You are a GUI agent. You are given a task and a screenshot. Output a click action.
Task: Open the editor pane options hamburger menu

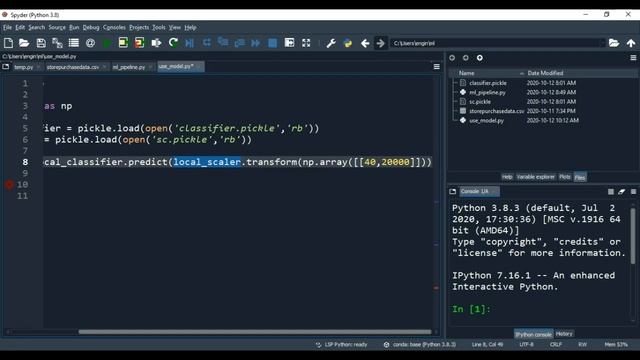point(436,67)
